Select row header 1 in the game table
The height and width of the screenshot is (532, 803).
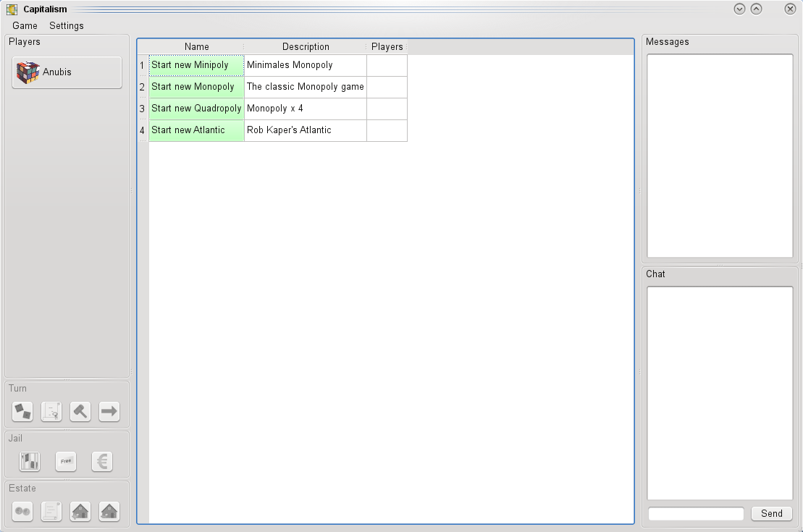click(143, 66)
